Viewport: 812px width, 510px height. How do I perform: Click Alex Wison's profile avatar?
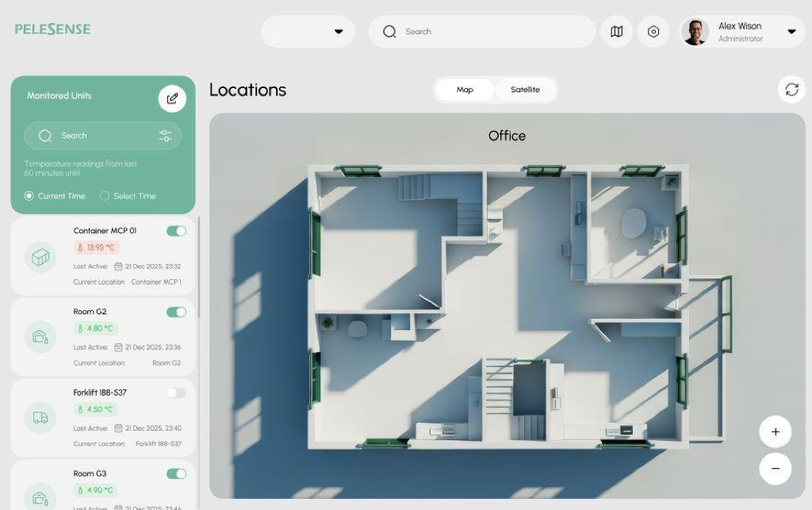pyautogui.click(x=695, y=32)
